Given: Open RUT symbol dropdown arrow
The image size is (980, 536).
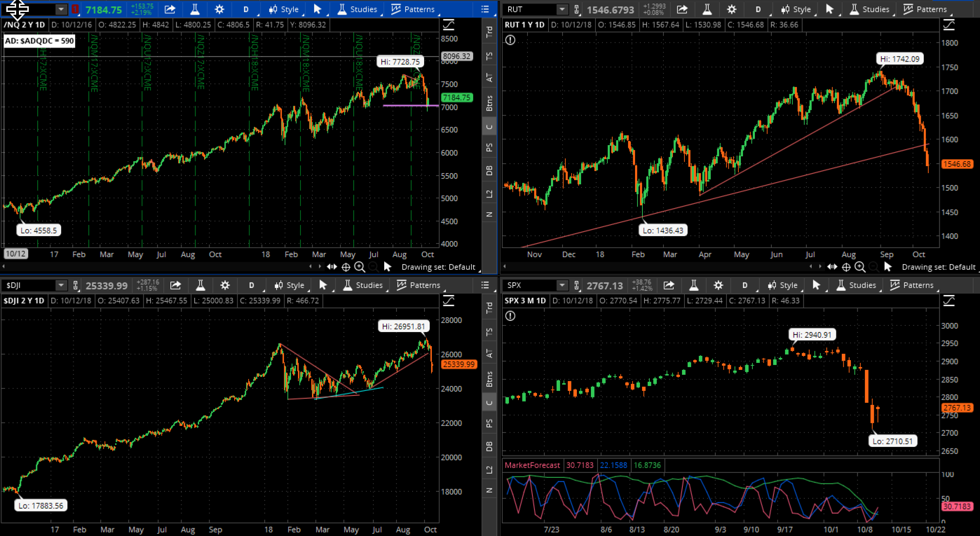Looking at the screenshot, I should click(x=562, y=10).
